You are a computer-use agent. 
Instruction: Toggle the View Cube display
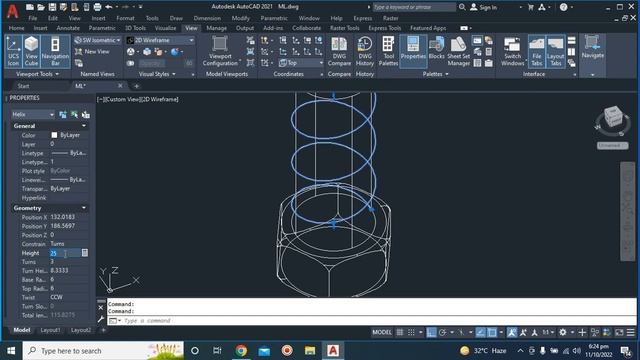coord(31,51)
